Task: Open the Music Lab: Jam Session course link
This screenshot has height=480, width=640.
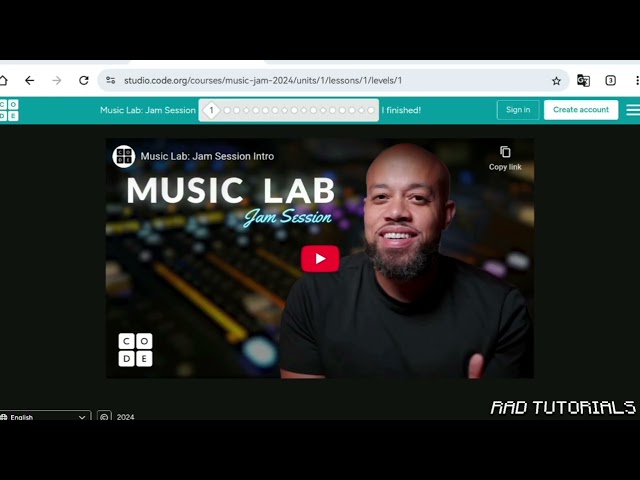Action: 148,110
